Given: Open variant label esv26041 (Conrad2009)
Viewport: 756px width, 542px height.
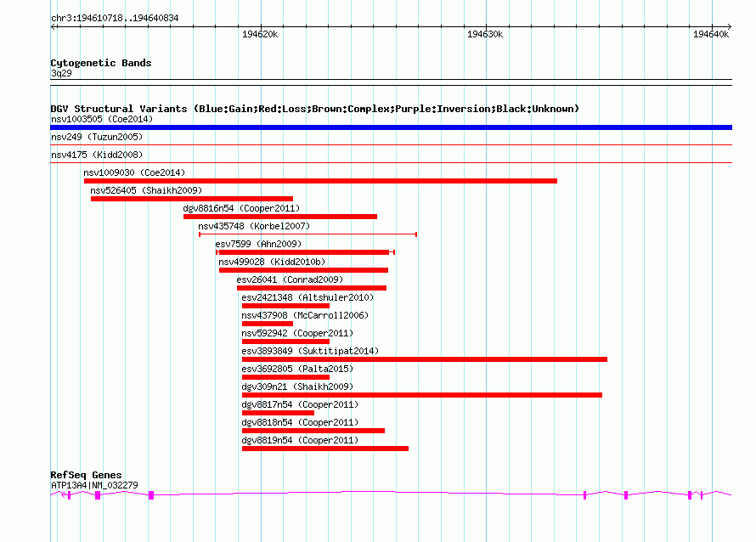Looking at the screenshot, I should (x=290, y=279).
